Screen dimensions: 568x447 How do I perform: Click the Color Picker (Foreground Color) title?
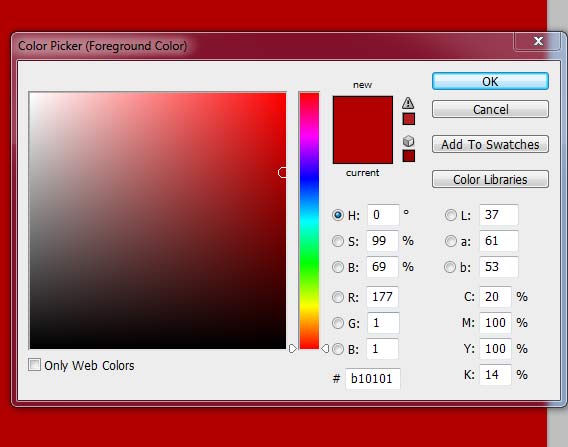tap(103, 46)
